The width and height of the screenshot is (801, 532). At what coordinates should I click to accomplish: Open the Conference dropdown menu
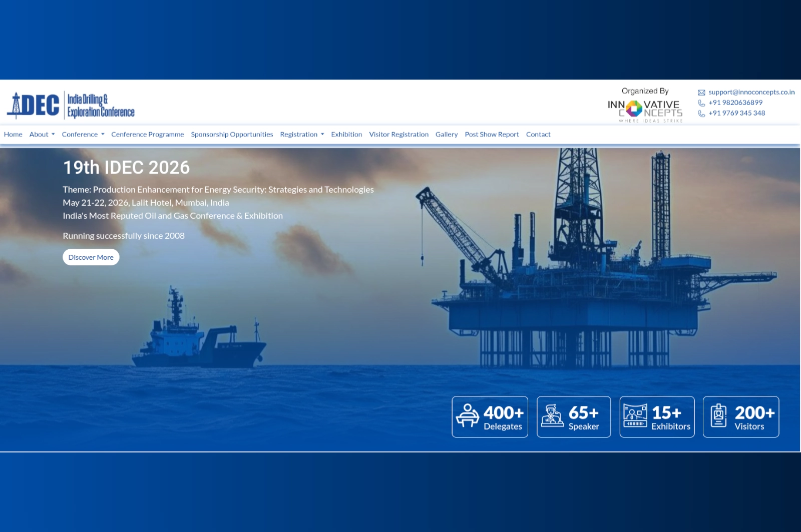(83, 135)
